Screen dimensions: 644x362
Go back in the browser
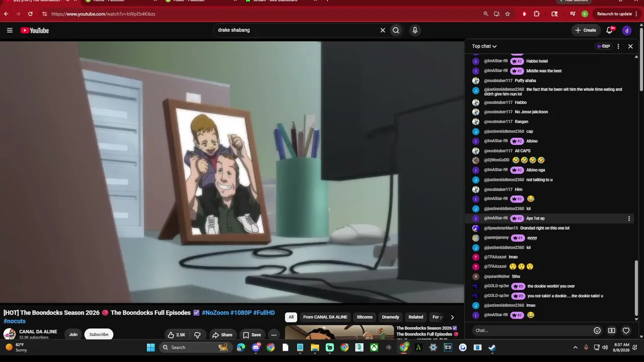[6, 14]
